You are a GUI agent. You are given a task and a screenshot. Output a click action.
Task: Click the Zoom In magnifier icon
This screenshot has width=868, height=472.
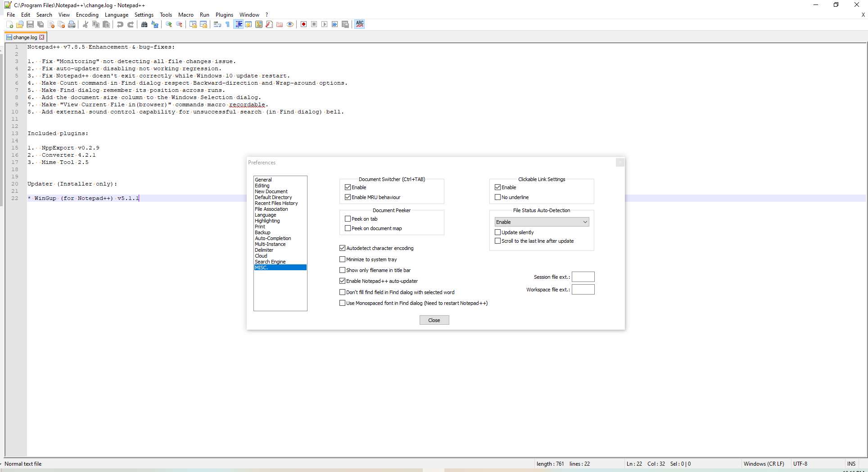168,24
